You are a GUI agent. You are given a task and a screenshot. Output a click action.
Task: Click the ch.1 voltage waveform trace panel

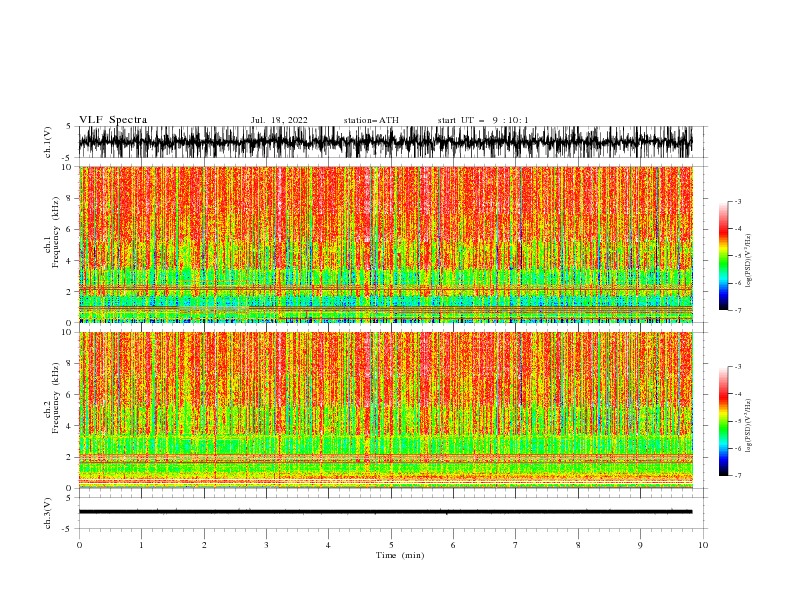tap(385, 142)
